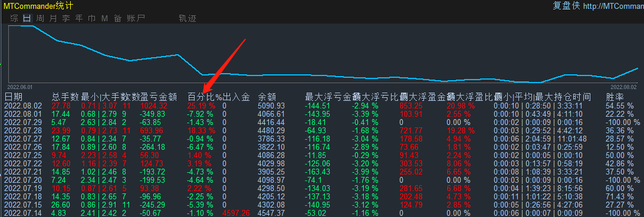Select the 2022.07.14 date row

tap(322, 212)
